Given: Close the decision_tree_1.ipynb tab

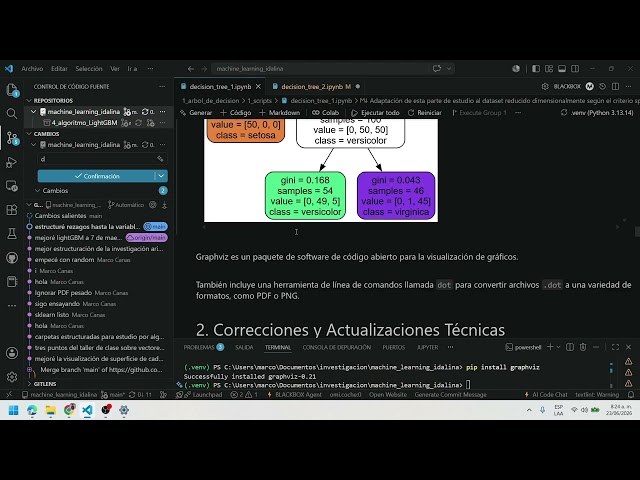Looking at the screenshot, I should click(x=258, y=87).
